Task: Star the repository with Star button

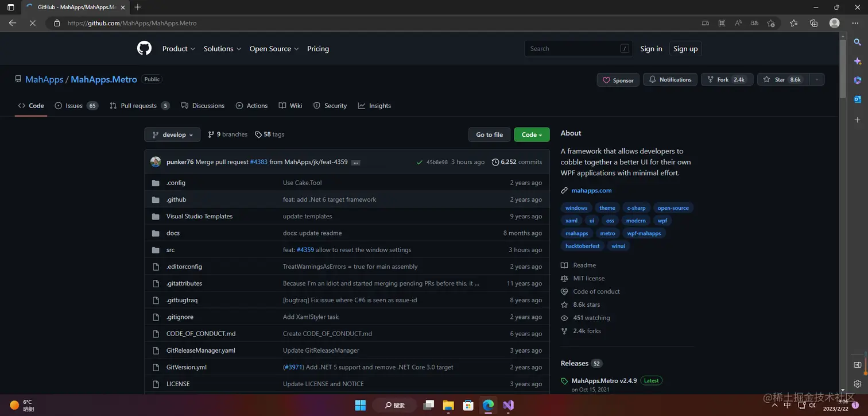Action: [782, 80]
